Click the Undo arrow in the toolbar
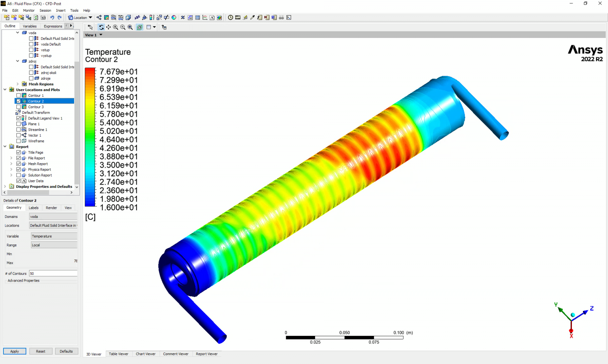The width and height of the screenshot is (608, 364). point(52,17)
